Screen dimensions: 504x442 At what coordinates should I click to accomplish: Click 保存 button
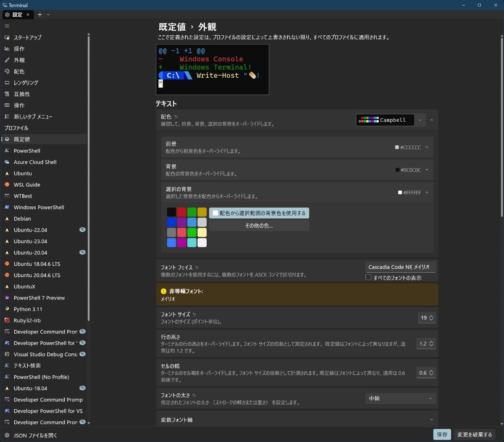[x=442, y=434]
